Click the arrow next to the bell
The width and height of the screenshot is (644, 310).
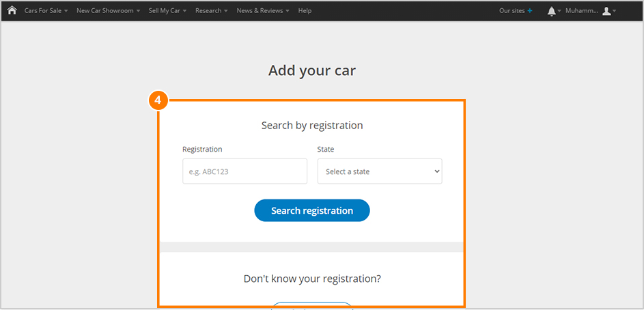(x=560, y=12)
